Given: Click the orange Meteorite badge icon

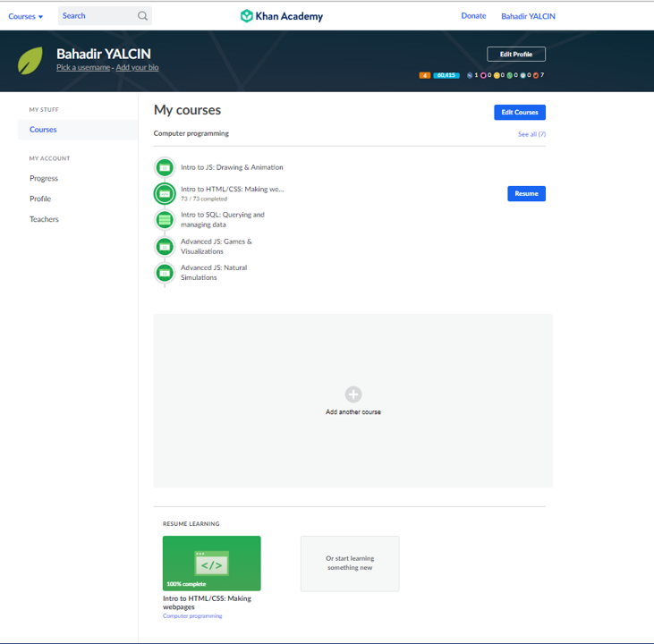Looking at the screenshot, I should (x=536, y=75).
